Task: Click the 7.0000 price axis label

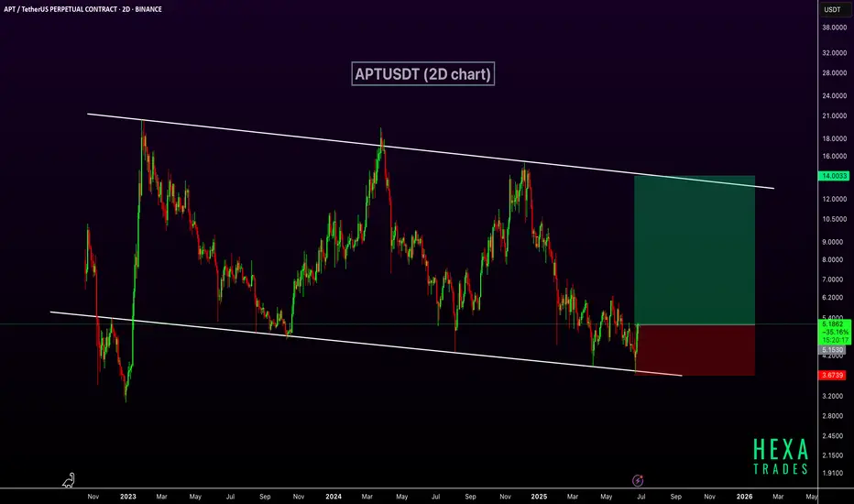Action: [x=835, y=280]
